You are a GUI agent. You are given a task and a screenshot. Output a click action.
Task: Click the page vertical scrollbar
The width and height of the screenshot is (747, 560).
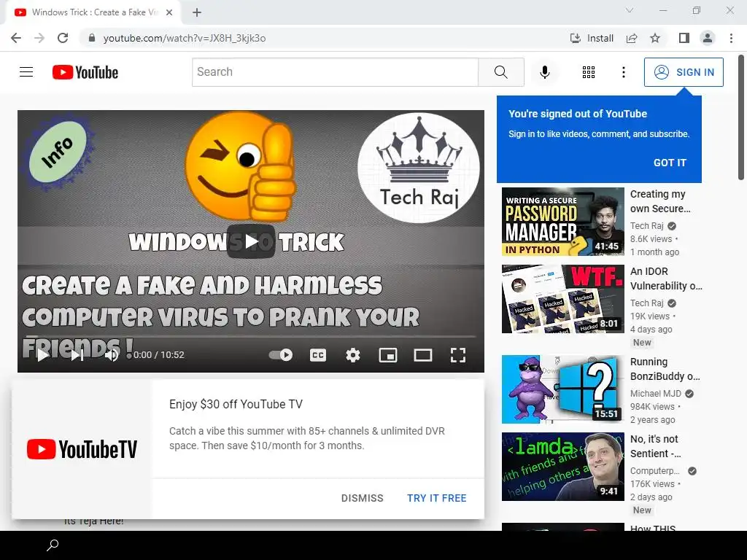click(741, 117)
